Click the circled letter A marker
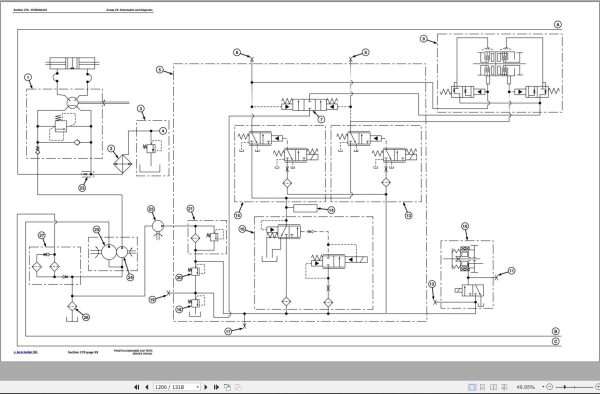The width and height of the screenshot is (600, 394). [558, 25]
